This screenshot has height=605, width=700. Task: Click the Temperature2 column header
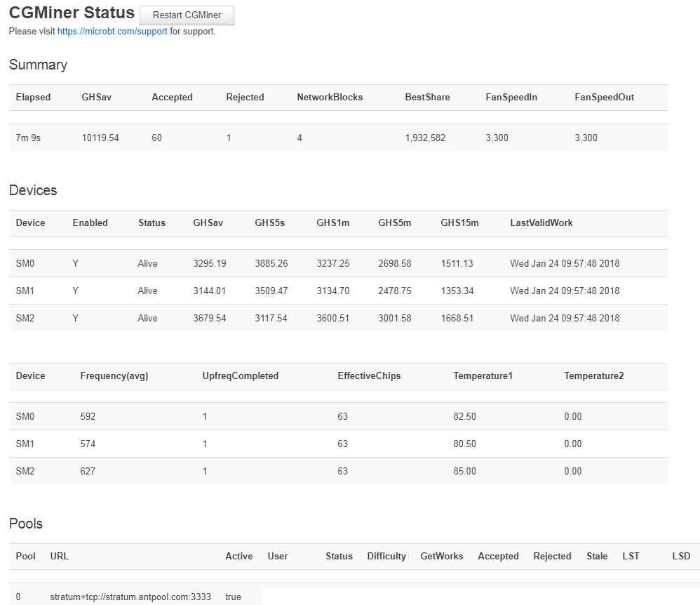594,375
